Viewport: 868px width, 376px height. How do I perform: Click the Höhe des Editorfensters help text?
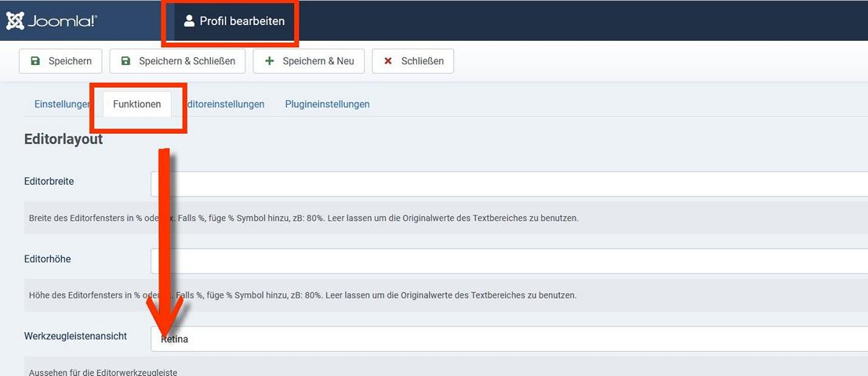[303, 295]
